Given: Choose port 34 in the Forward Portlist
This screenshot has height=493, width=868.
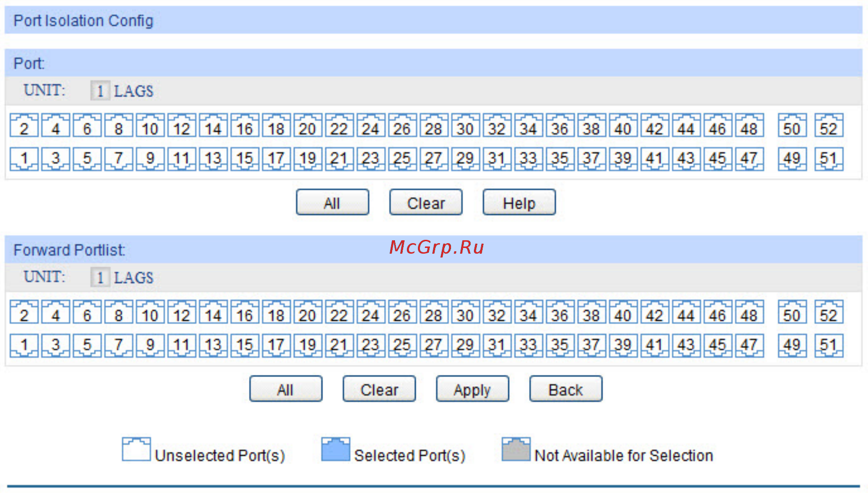Looking at the screenshot, I should point(529,313).
